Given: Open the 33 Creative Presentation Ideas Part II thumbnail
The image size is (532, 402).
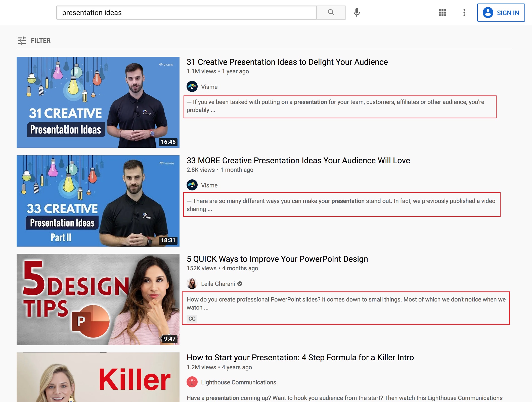Looking at the screenshot, I should click(98, 201).
